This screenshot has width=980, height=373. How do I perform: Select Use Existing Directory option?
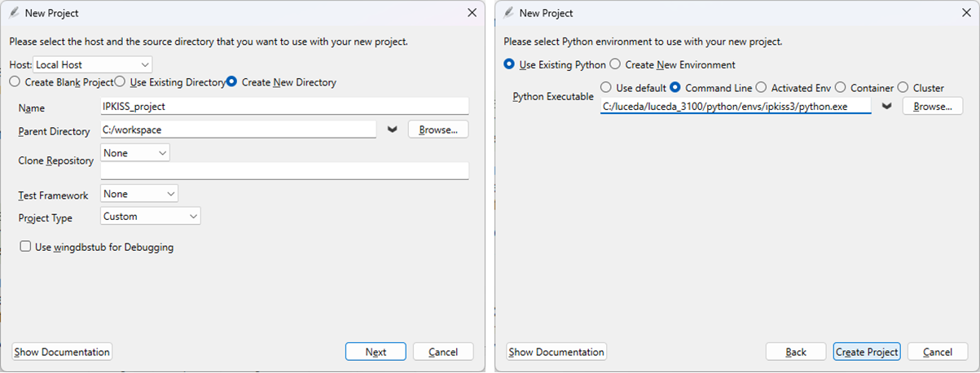[x=120, y=82]
